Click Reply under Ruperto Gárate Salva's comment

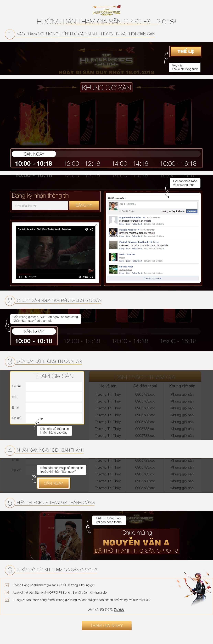tap(122, 224)
